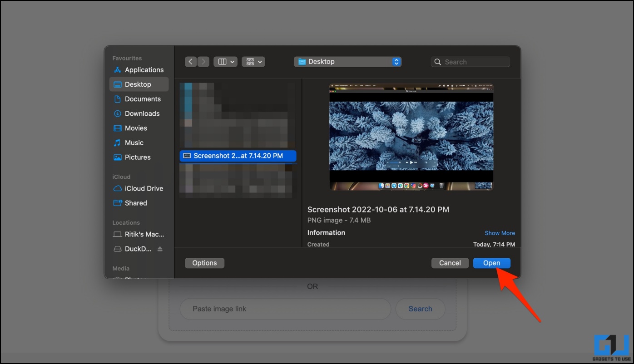Open Downloads from the sidebar
Image resolution: width=634 pixels, height=364 pixels.
(x=139, y=113)
